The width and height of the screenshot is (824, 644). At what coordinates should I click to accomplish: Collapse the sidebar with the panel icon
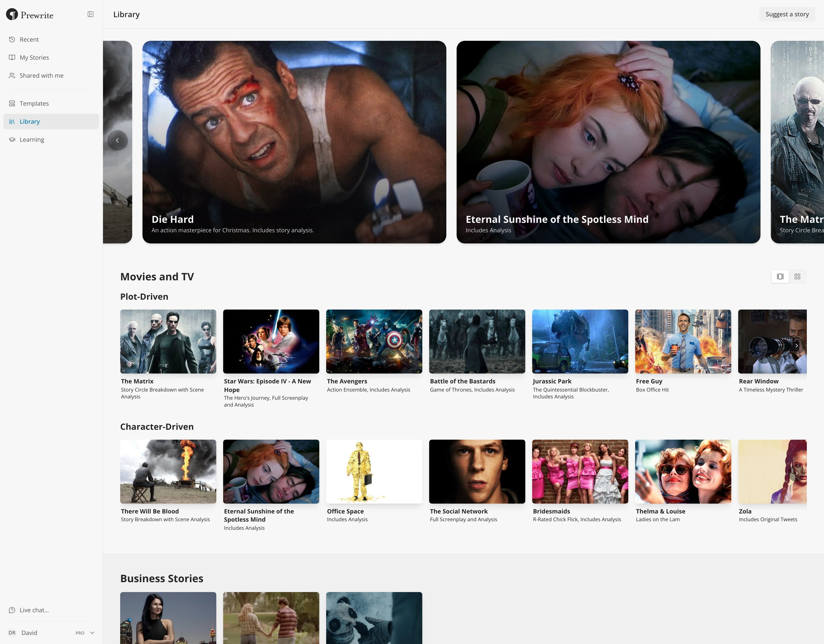[91, 14]
